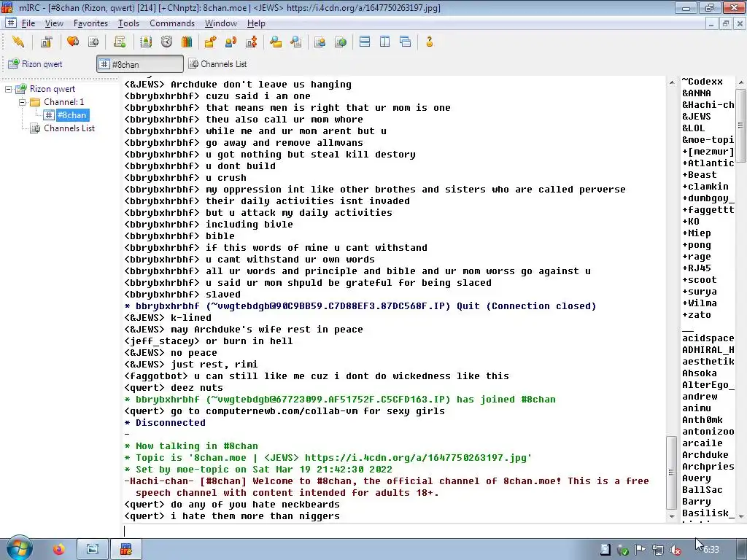Open mIRC Options with the hammer icon

(46, 42)
